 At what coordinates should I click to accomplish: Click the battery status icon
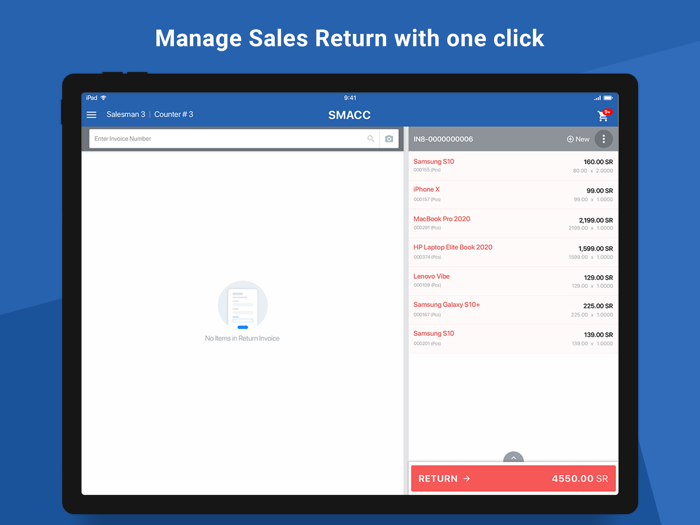(608, 98)
